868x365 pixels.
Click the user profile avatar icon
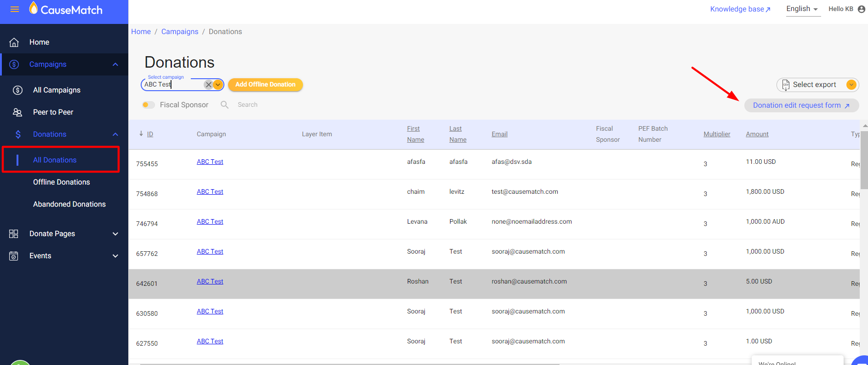click(x=862, y=9)
